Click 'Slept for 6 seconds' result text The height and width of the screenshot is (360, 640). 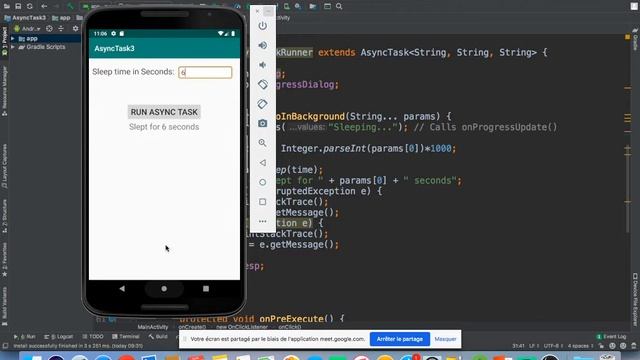click(164, 127)
